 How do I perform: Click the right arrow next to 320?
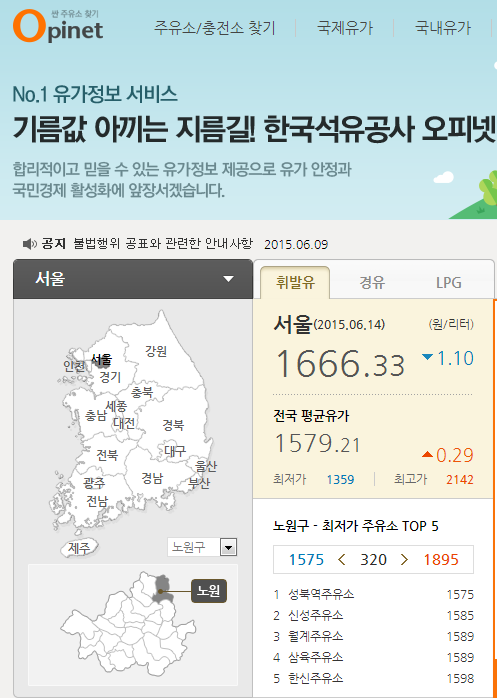coord(404,560)
